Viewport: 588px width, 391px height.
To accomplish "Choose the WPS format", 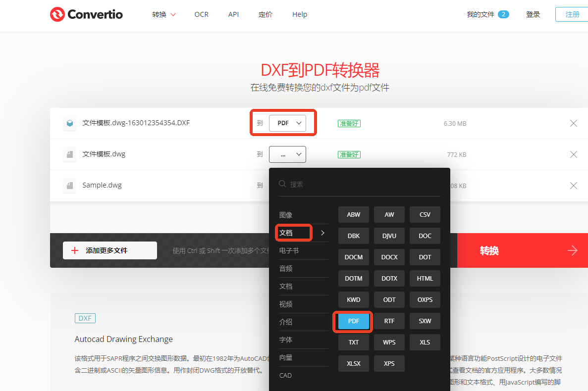I will [389, 342].
